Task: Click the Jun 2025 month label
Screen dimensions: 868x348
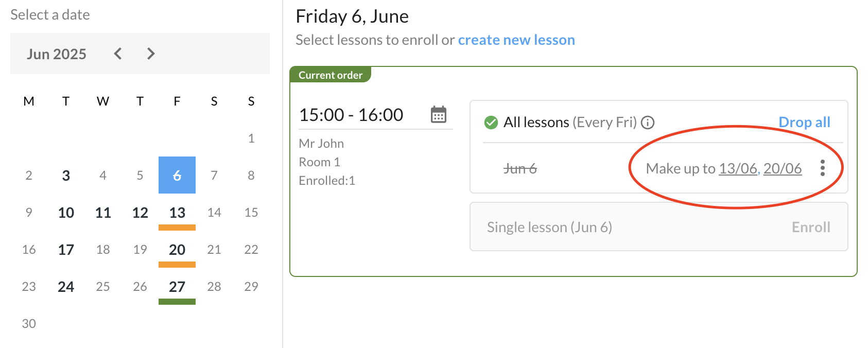Action: click(x=57, y=54)
